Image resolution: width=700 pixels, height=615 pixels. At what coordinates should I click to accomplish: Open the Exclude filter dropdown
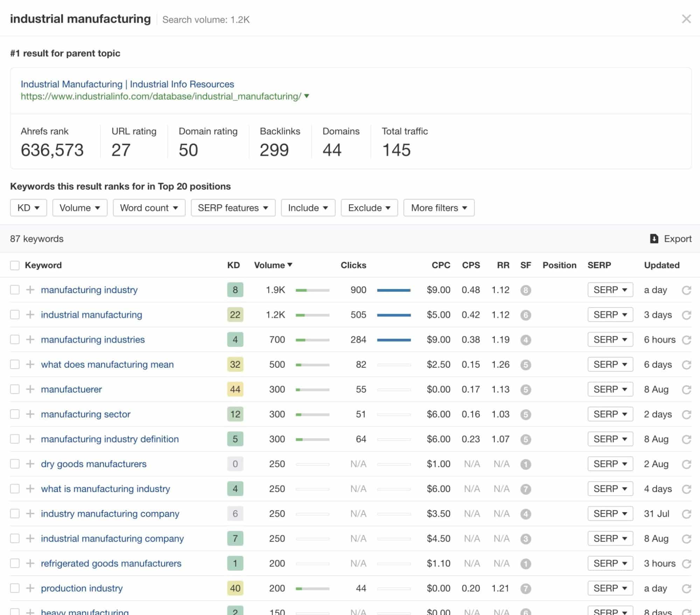369,208
